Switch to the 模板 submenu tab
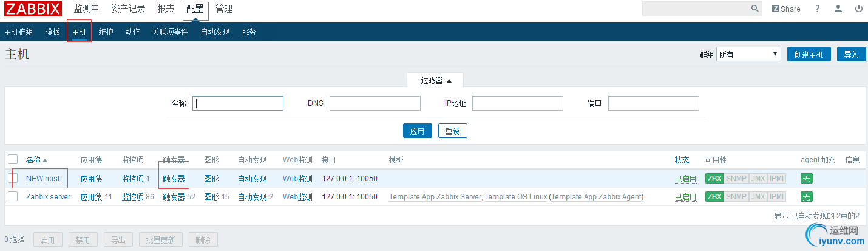 pos(53,32)
